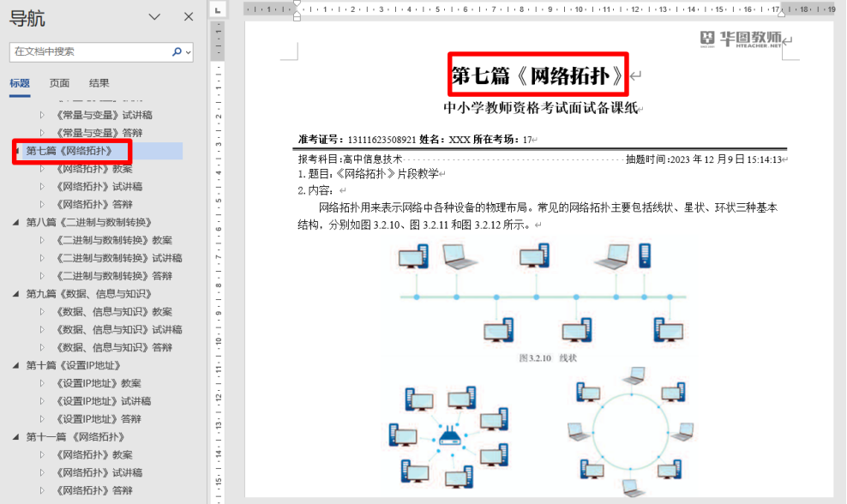Select the bus topology diagram image
847x504 pixels.
(x=543, y=294)
